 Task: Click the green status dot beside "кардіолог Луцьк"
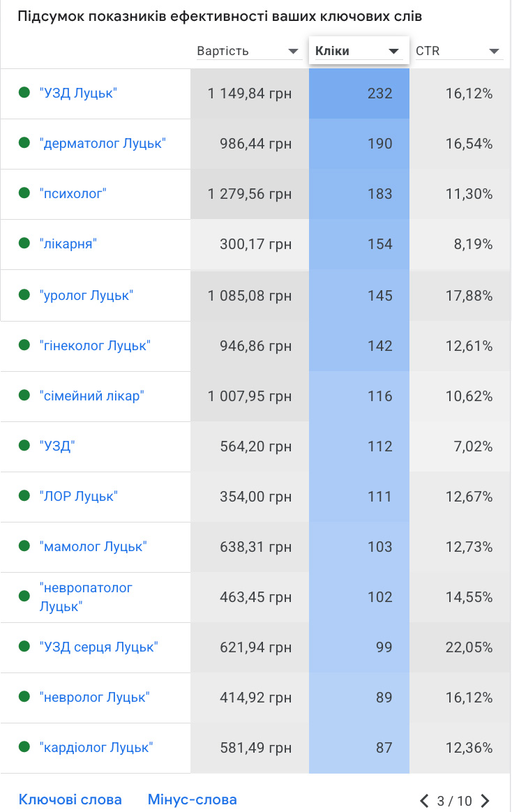(x=24, y=747)
